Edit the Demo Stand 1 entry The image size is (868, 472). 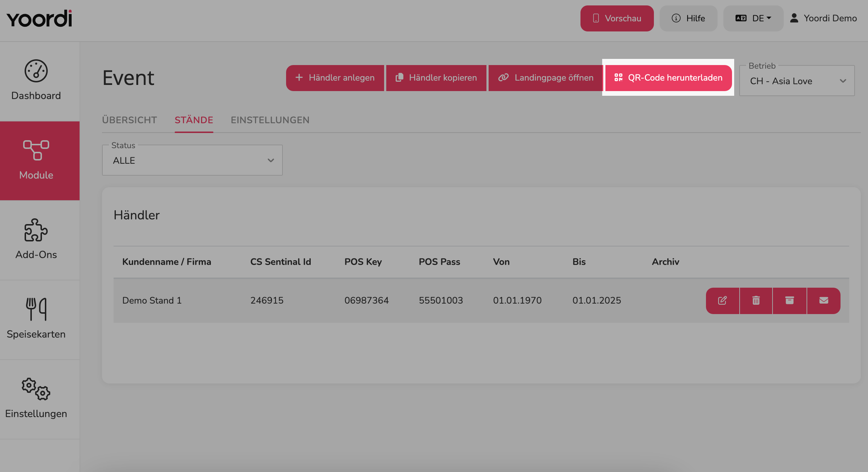722,300
